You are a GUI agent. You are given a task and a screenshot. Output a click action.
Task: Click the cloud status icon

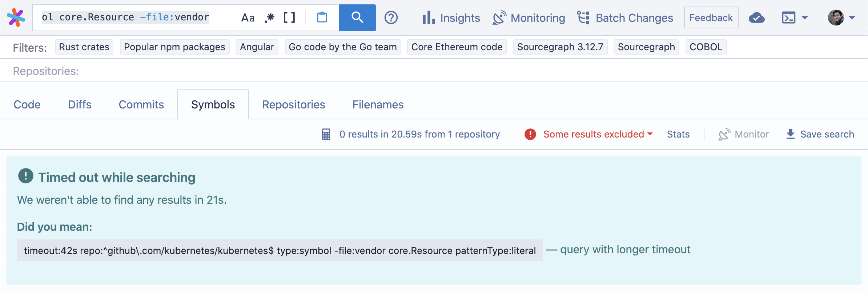point(756,17)
